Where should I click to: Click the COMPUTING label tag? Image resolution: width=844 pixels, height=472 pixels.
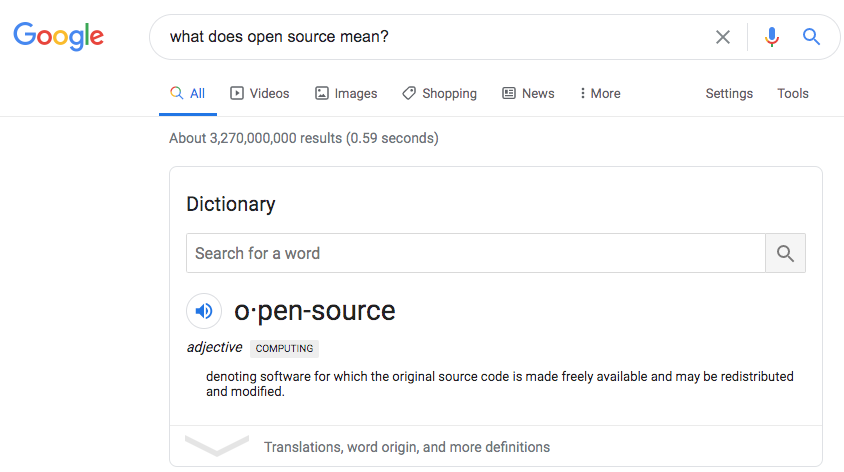pyautogui.click(x=285, y=349)
